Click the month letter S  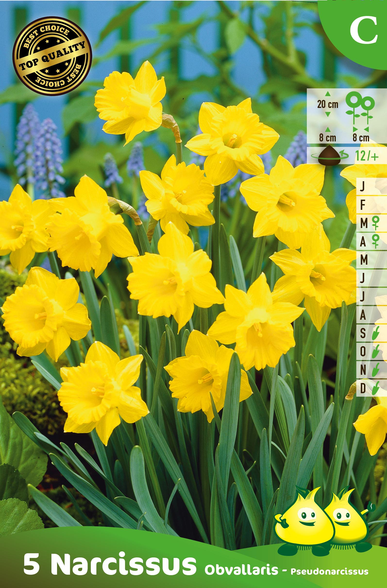point(363,333)
